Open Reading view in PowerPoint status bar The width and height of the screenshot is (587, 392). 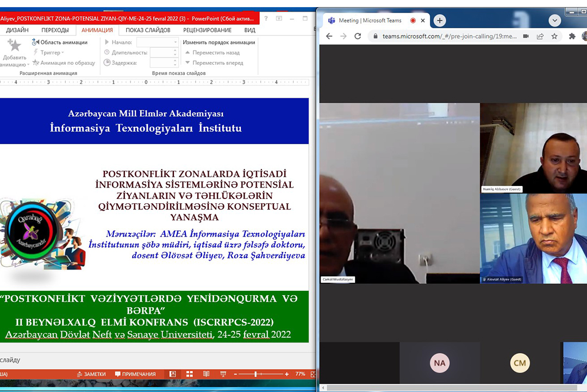click(x=206, y=374)
